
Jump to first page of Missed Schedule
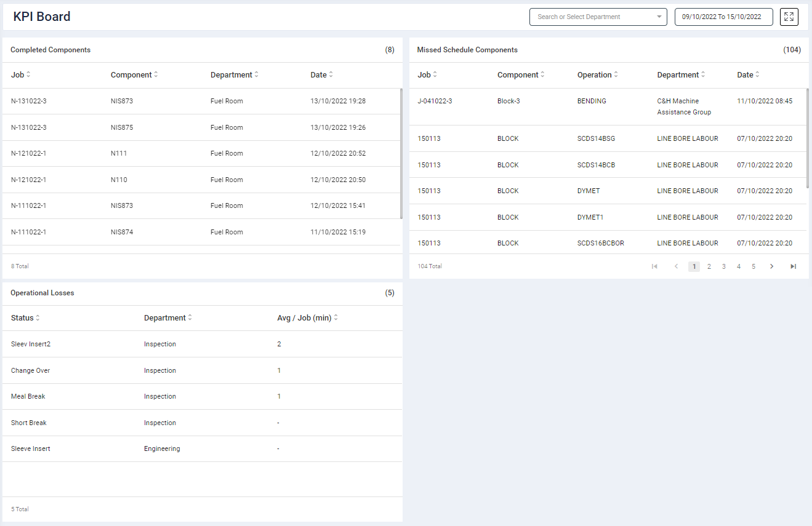point(654,266)
